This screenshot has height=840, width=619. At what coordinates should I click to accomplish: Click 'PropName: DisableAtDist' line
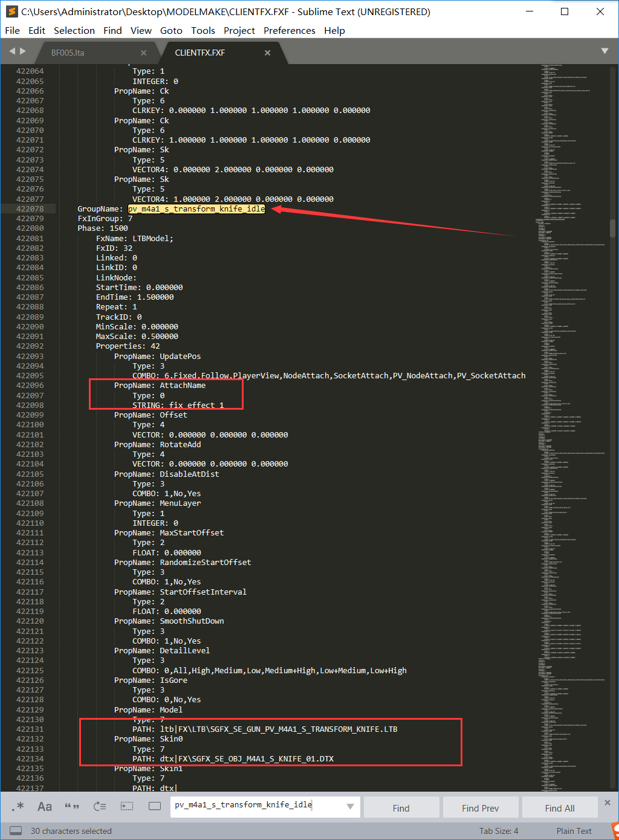[x=167, y=474]
